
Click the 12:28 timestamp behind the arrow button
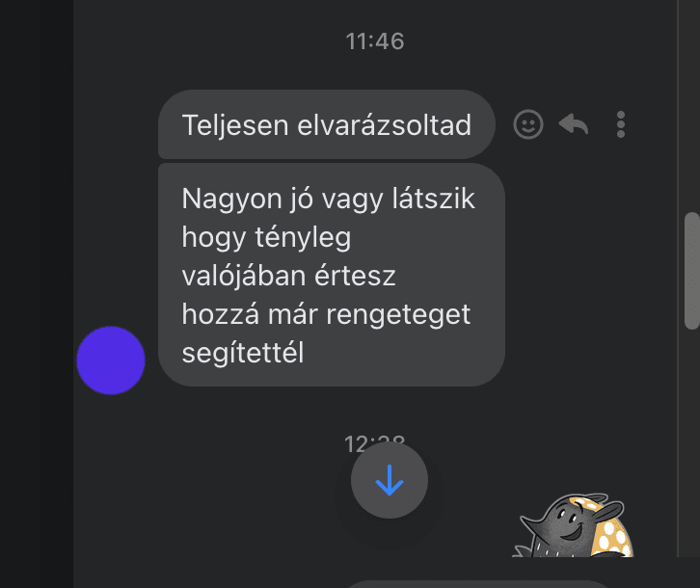[x=374, y=443]
